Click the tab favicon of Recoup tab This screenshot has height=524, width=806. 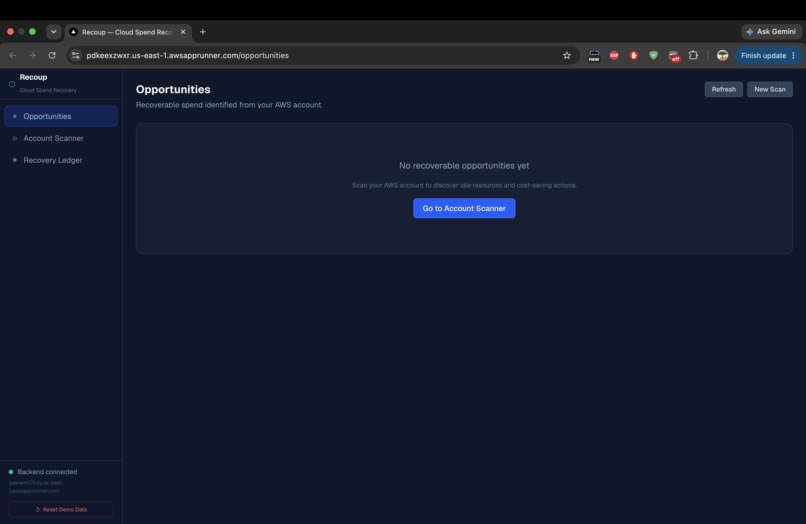tap(74, 32)
